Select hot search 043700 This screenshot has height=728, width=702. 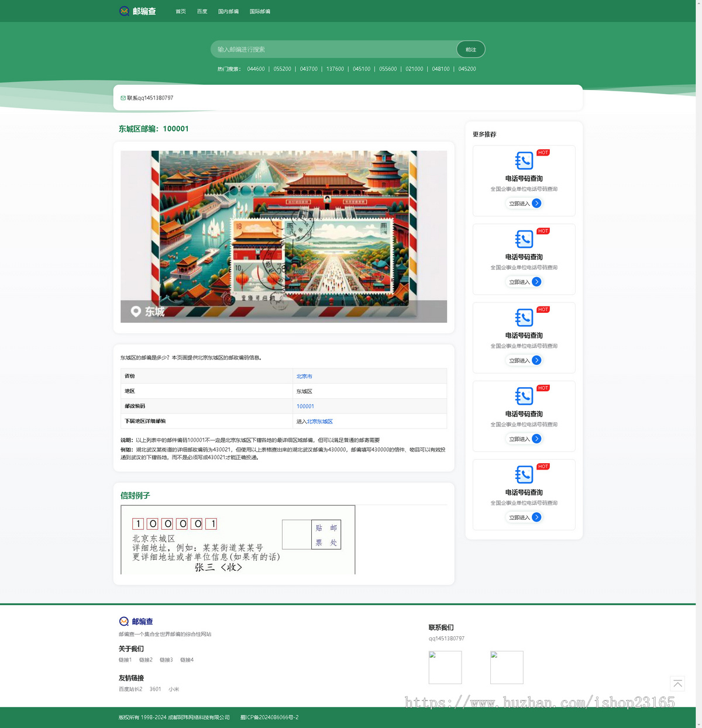(309, 69)
